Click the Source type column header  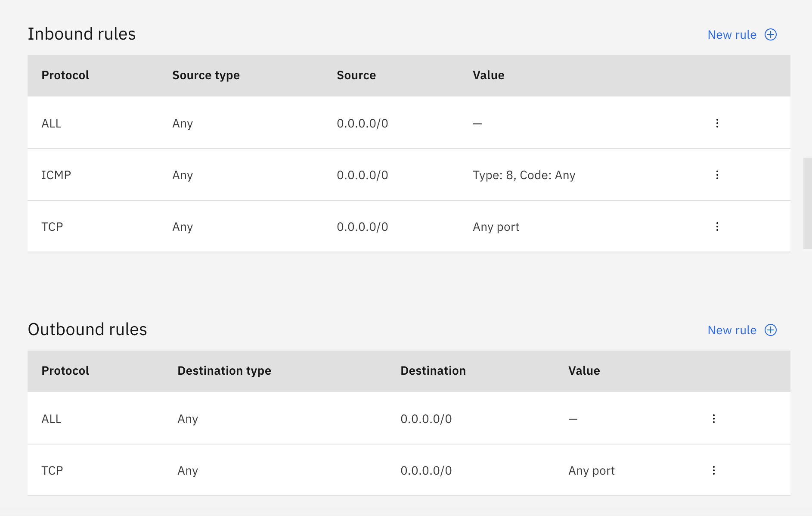coord(206,75)
